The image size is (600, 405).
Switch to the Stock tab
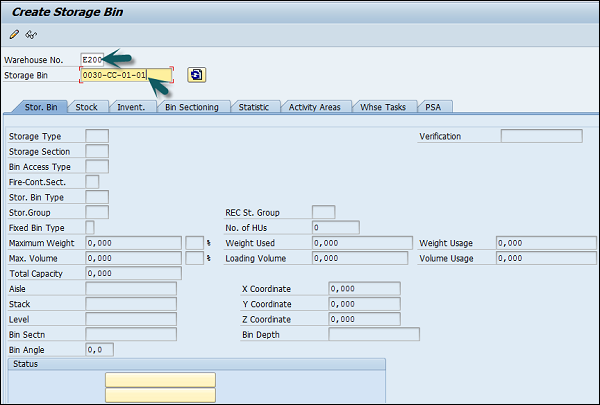pos(87,107)
